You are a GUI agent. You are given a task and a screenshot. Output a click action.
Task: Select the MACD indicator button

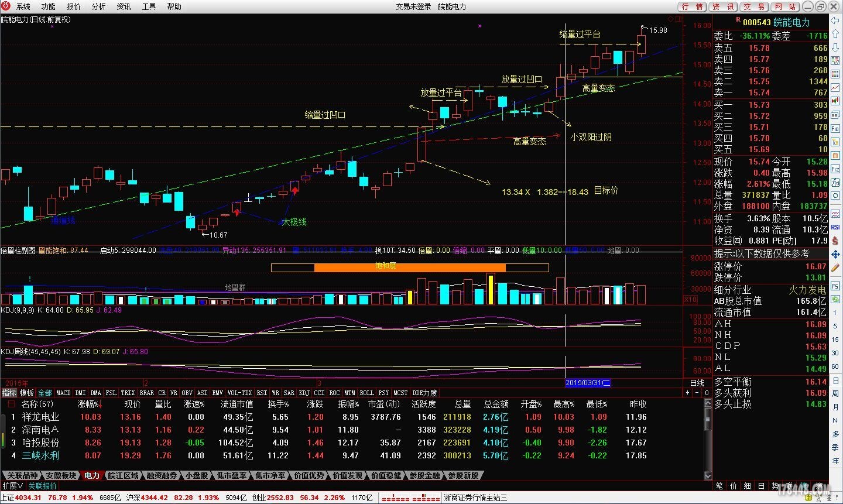pos(63,393)
